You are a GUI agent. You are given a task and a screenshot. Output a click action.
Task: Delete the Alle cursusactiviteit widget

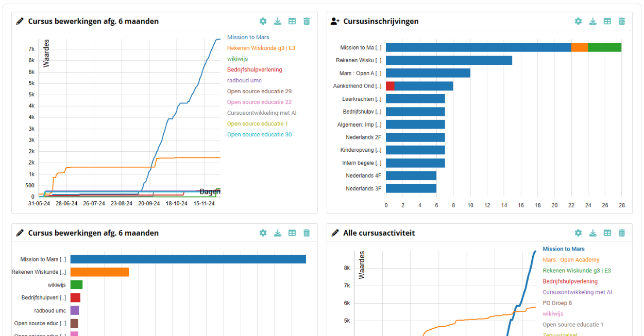pyautogui.click(x=622, y=233)
